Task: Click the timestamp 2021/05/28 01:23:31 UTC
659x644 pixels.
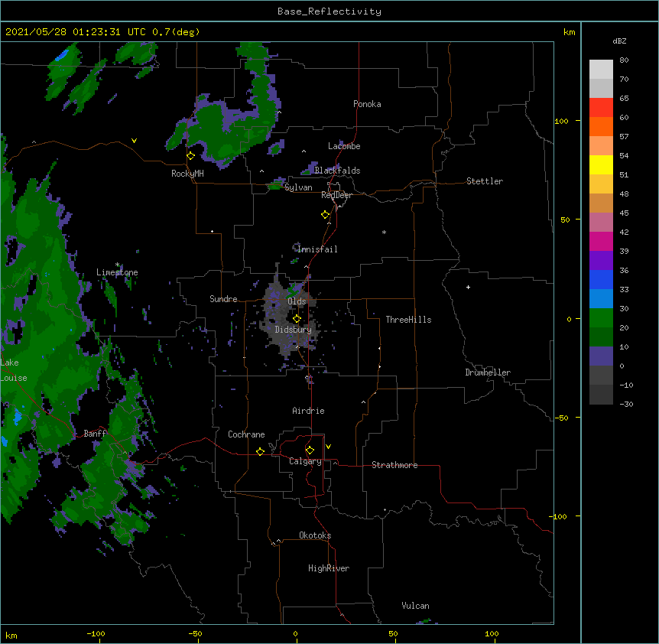Action: [75, 32]
